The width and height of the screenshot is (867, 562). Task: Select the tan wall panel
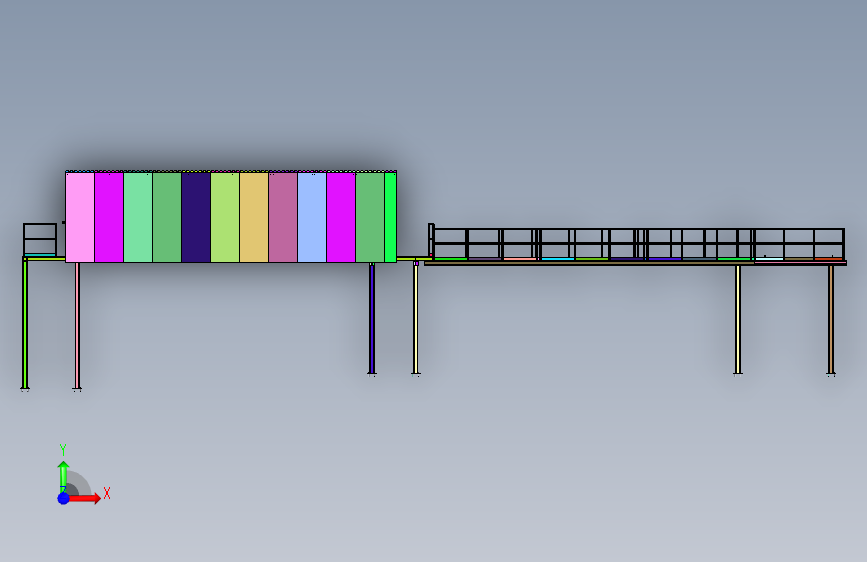pos(254,217)
